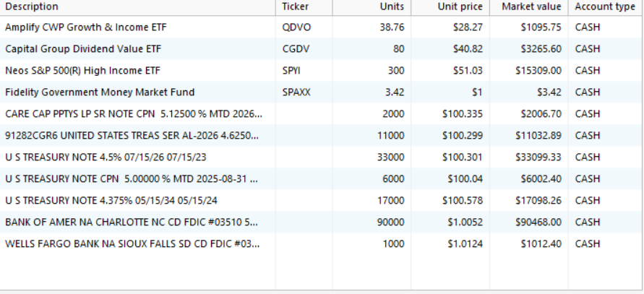Click the units value 6000
Viewport: 644px width, 294px height.
click(x=393, y=179)
